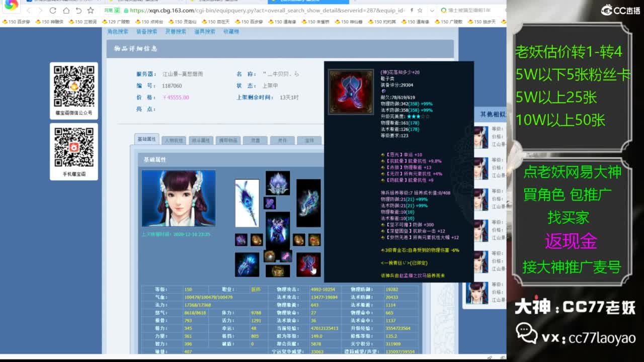Click the female character portrait image
Viewport: 644px width, 362px height.
pyautogui.click(x=179, y=198)
